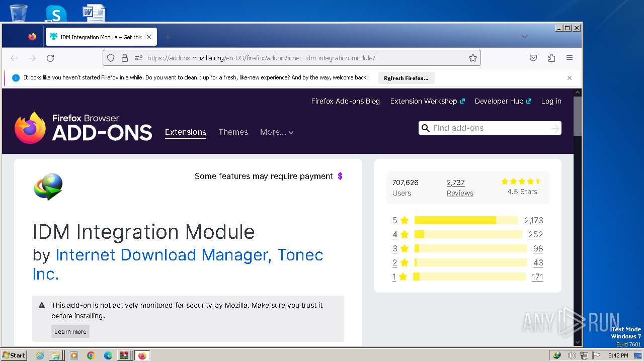644x362 pixels.
Task: Click the Firefox Browser ADD-ONS logo
Action: point(84,128)
